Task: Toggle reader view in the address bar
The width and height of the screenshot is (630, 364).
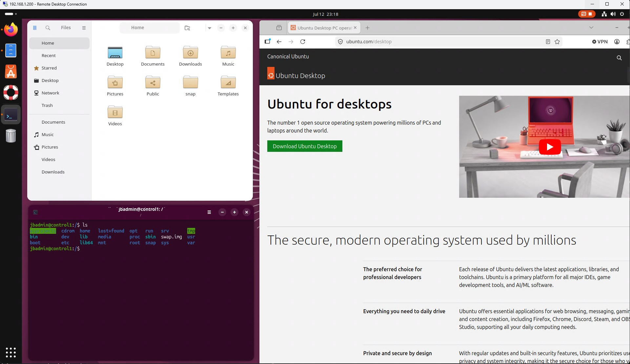Action: [x=548, y=42]
